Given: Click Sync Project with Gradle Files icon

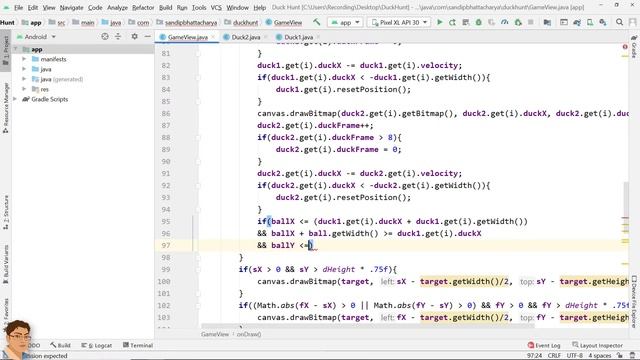Looking at the screenshot, I should click(577, 22).
